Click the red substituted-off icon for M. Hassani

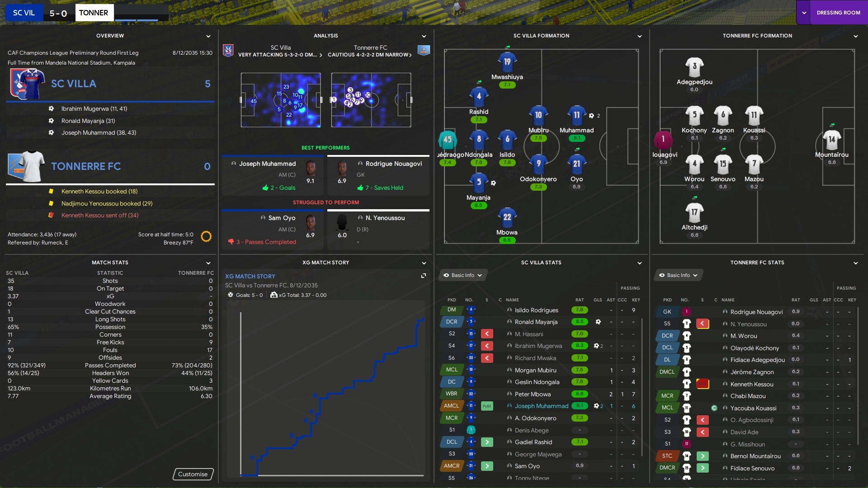487,334
